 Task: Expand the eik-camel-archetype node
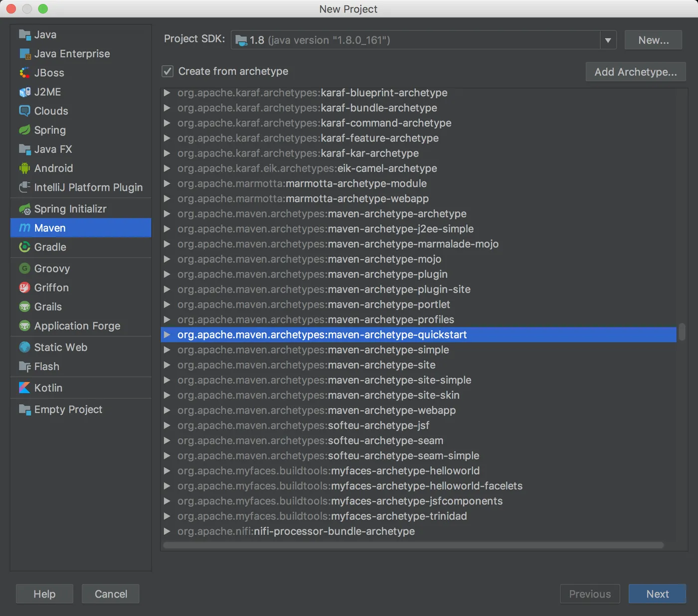point(167,168)
